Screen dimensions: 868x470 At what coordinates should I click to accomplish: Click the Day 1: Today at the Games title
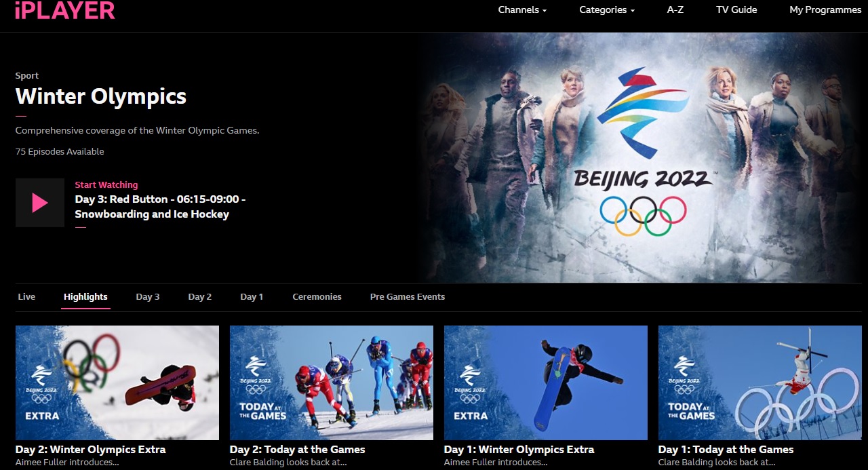pyautogui.click(x=726, y=449)
